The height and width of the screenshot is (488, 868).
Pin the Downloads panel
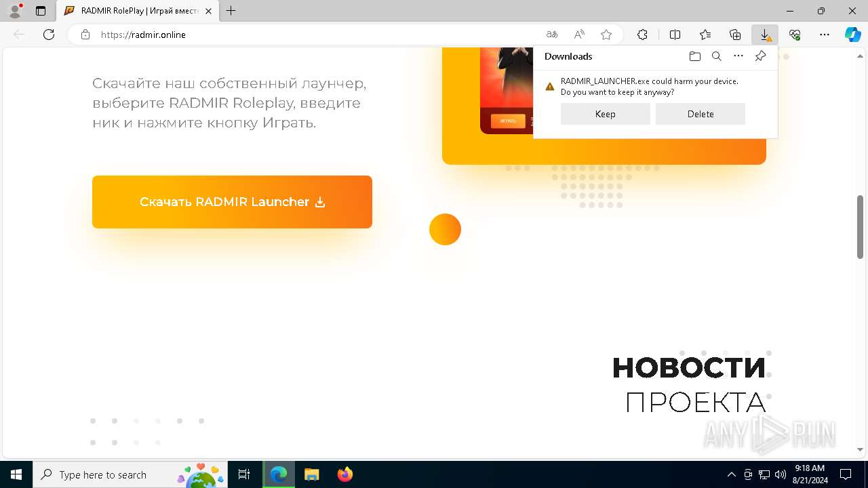click(760, 56)
